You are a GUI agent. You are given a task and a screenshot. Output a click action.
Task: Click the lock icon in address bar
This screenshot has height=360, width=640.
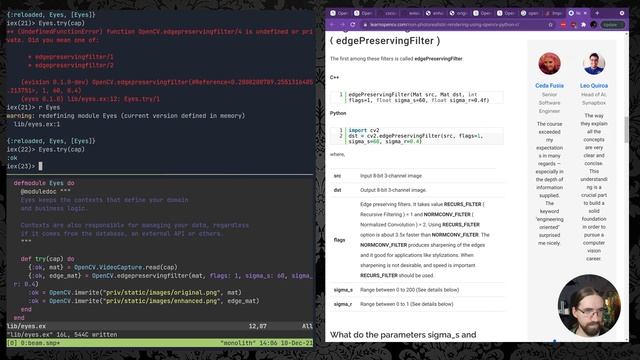365,25
